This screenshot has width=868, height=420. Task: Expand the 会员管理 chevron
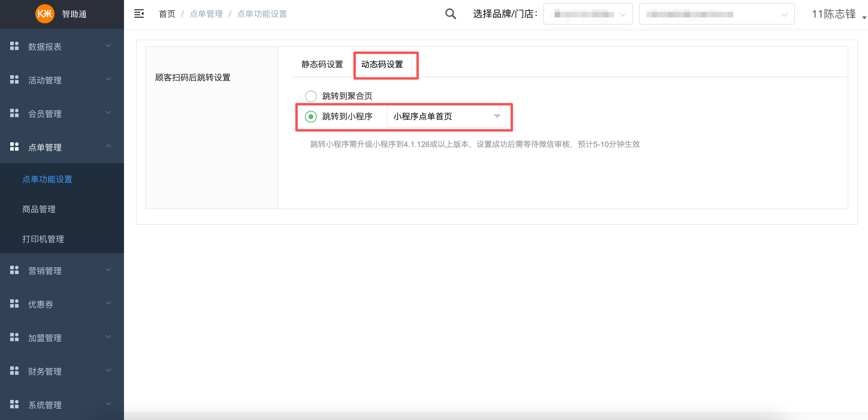[x=108, y=113]
